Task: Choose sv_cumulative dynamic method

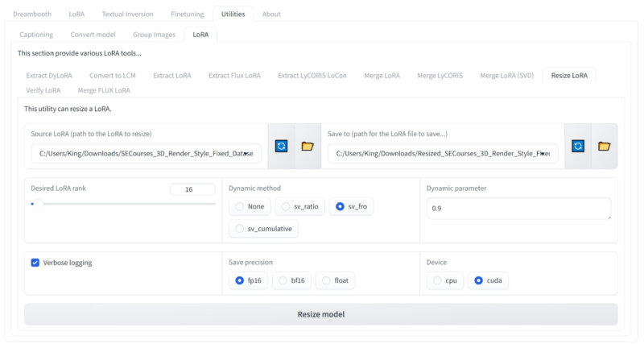Action: point(264,230)
